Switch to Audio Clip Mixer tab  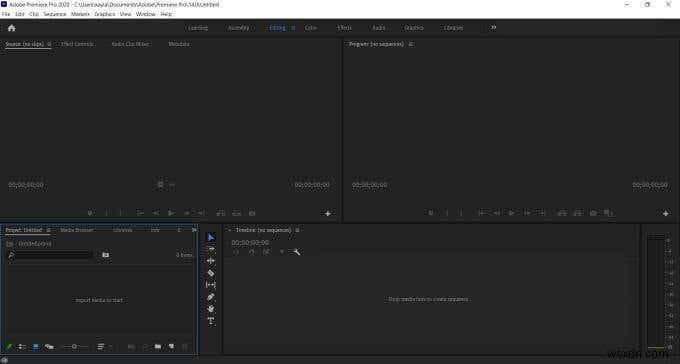pos(130,44)
